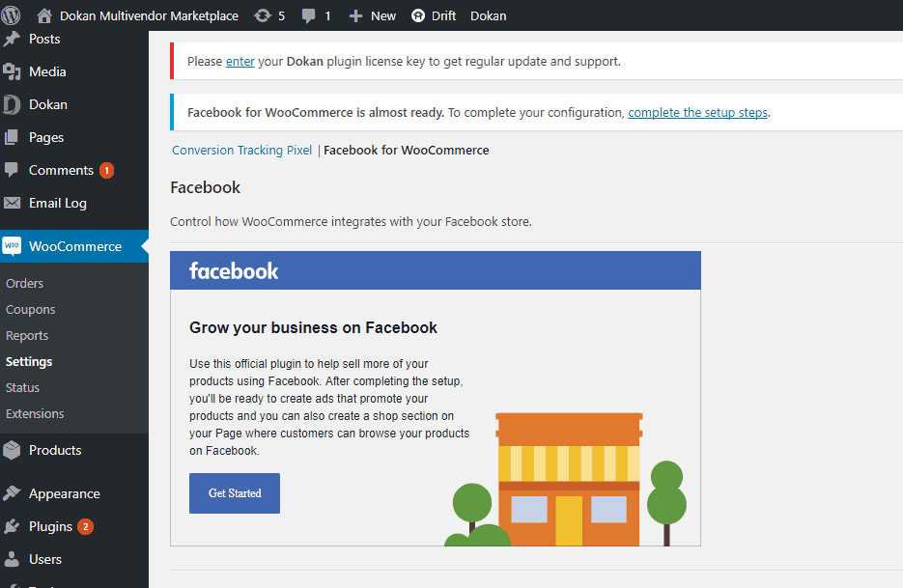Click the Media icon in the sidebar
The image size is (903, 588).
[12, 72]
